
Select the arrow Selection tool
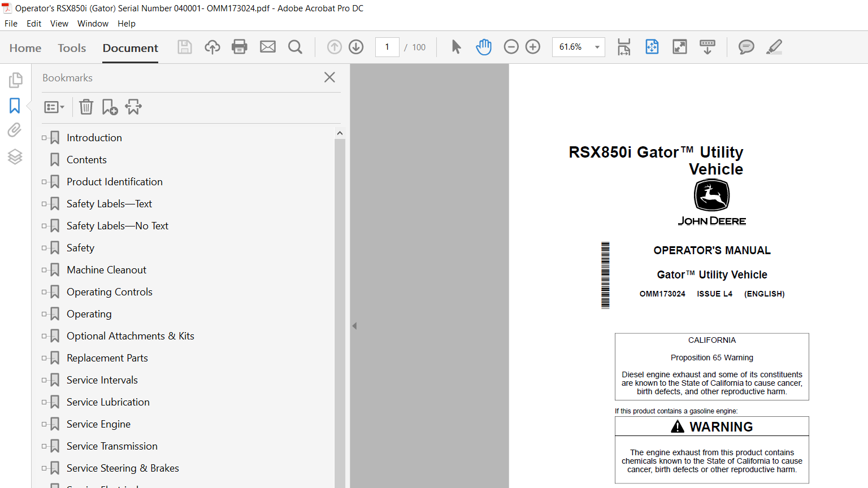tap(456, 47)
